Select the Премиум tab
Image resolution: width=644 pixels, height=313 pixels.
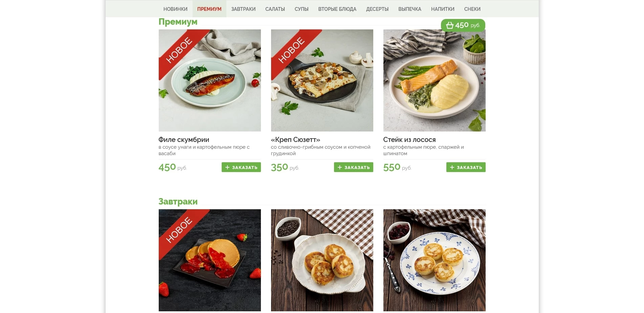209,9
